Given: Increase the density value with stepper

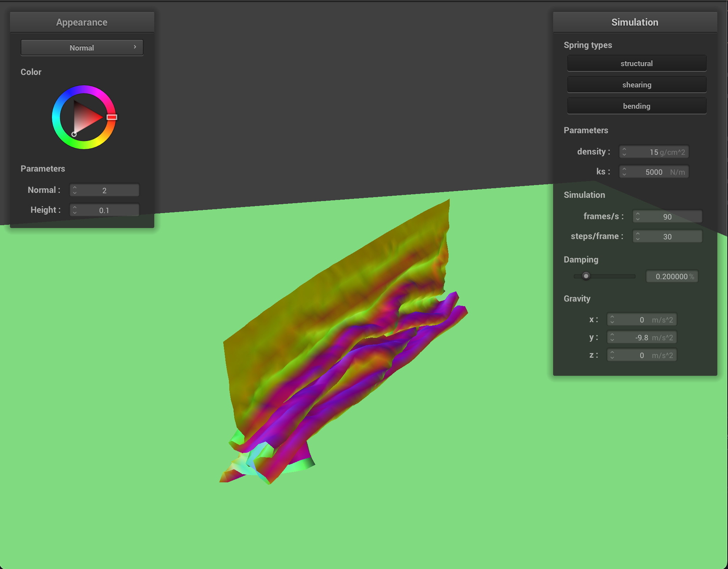Looking at the screenshot, I should [x=625, y=150].
